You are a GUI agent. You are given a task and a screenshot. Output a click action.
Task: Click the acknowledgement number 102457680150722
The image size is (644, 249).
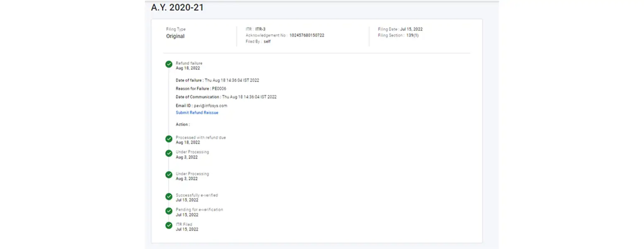coord(306,35)
